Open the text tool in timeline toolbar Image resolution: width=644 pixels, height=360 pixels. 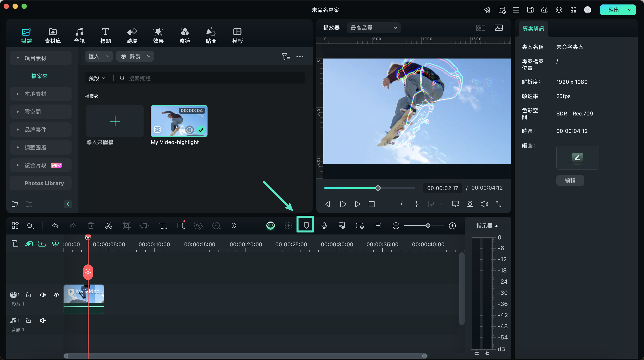click(163, 226)
